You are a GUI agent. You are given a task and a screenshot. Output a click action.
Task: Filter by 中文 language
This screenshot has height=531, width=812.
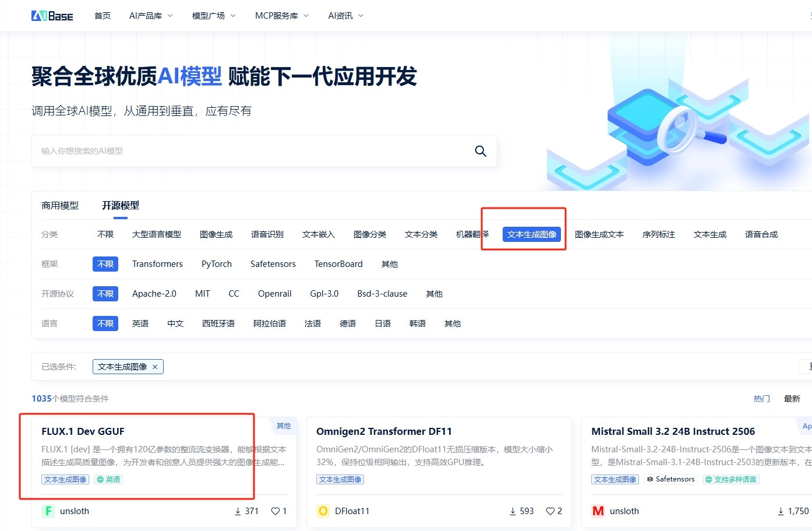(175, 323)
